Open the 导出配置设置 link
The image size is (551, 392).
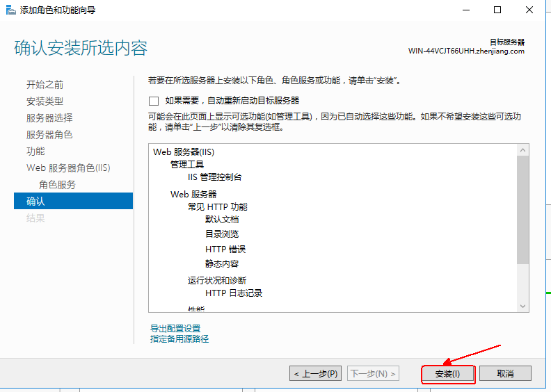pyautogui.click(x=175, y=329)
